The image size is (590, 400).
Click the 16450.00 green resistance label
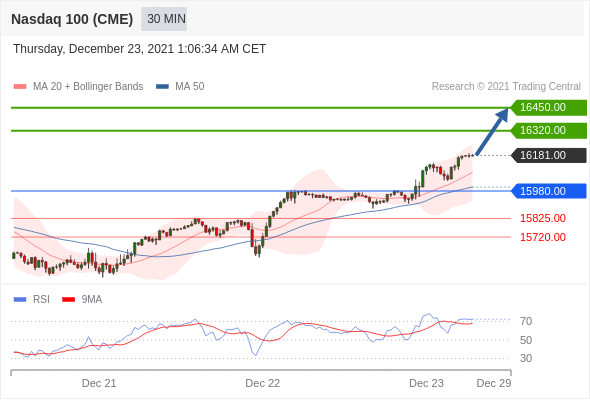pyautogui.click(x=549, y=108)
